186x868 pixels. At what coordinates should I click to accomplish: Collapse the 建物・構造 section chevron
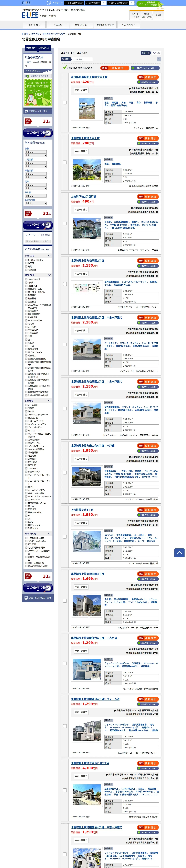[x=49, y=275]
